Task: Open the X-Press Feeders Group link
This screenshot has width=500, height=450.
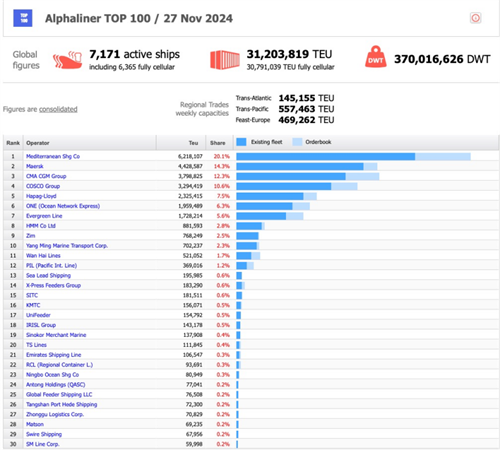Action: [53, 285]
